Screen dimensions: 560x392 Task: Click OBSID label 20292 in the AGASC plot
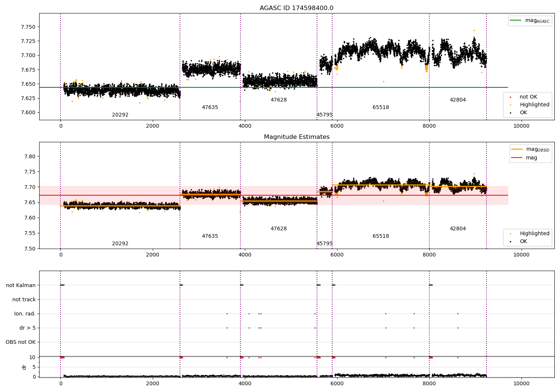[120, 115]
